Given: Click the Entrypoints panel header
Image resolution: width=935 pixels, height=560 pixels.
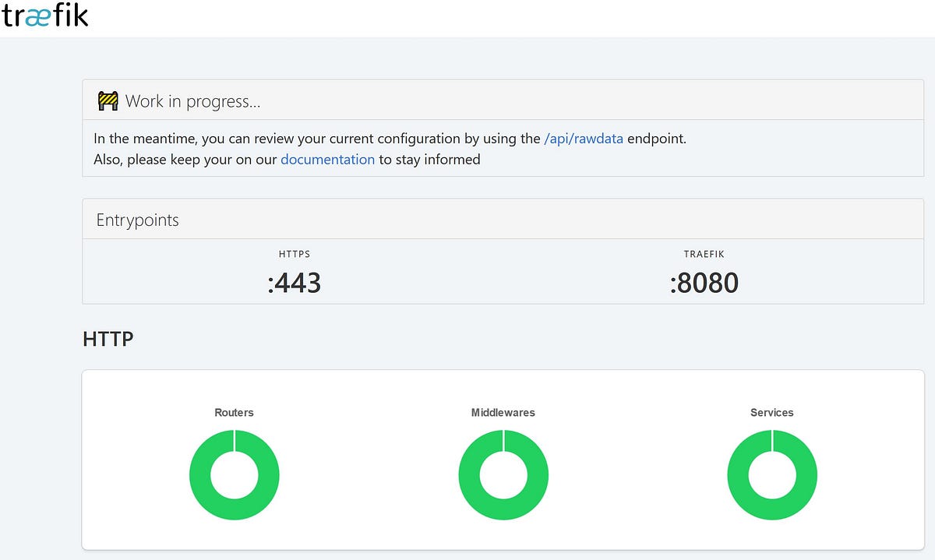Looking at the screenshot, I should coord(503,220).
